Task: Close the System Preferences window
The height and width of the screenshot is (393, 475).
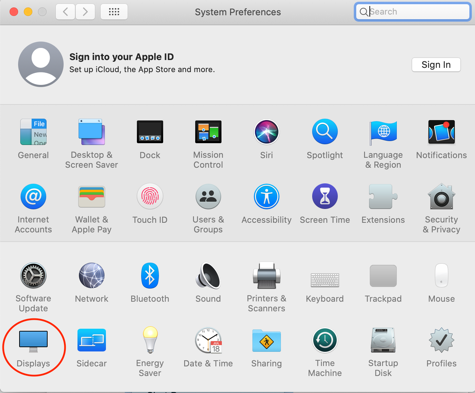Action: [14, 12]
